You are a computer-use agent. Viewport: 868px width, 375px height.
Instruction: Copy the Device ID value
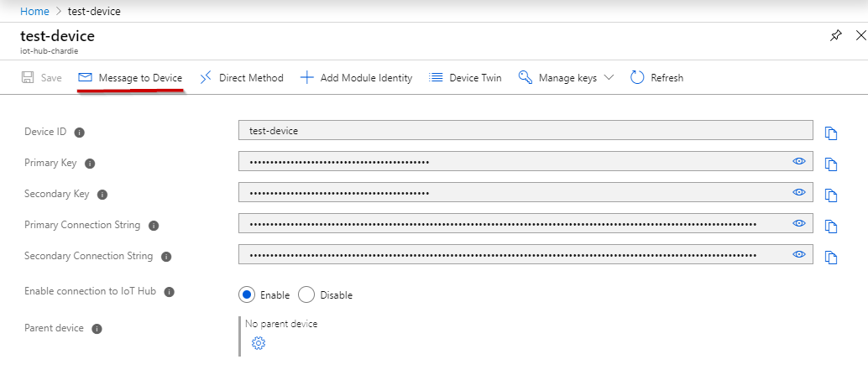click(x=831, y=133)
